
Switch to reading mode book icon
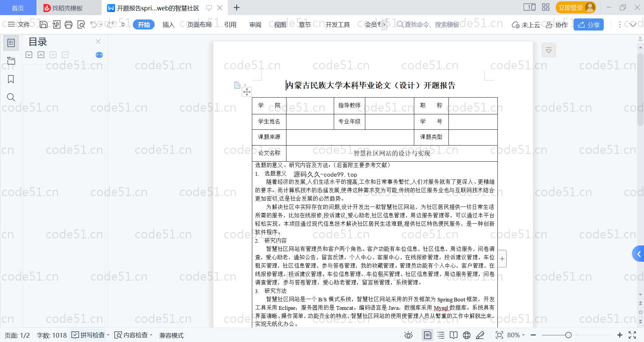pos(453,335)
